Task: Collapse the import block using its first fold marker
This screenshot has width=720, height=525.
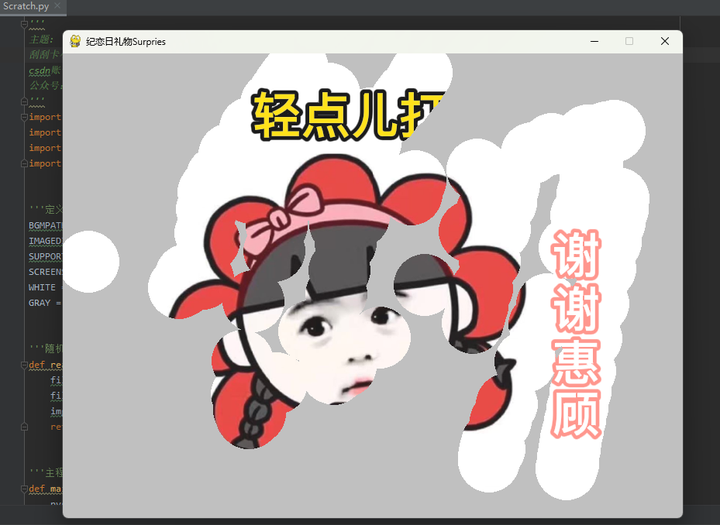Action: [x=24, y=117]
